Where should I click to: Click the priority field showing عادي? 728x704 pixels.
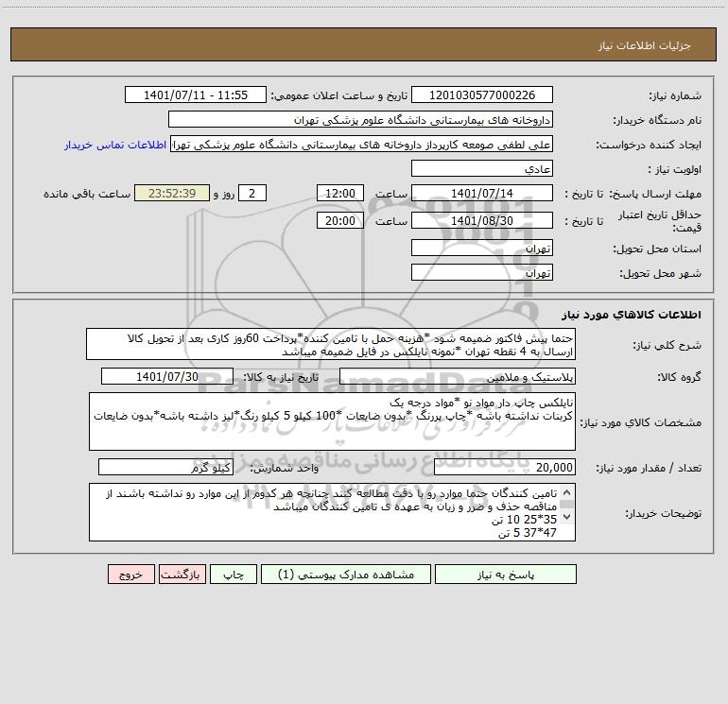[x=482, y=168]
